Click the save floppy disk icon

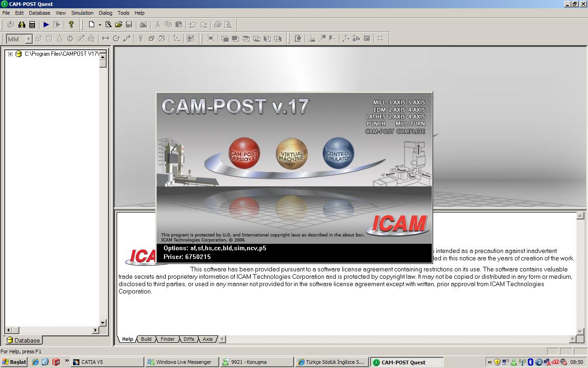(x=129, y=25)
